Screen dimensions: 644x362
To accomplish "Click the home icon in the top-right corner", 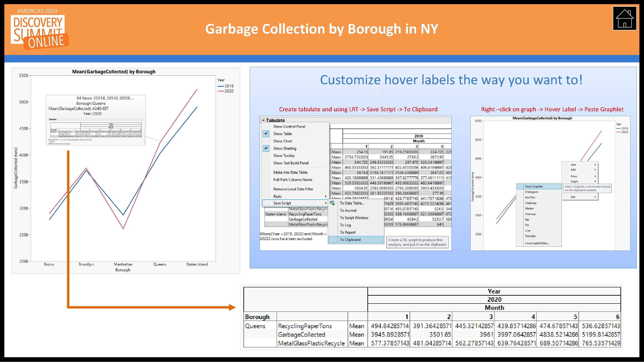I will 625,19.
